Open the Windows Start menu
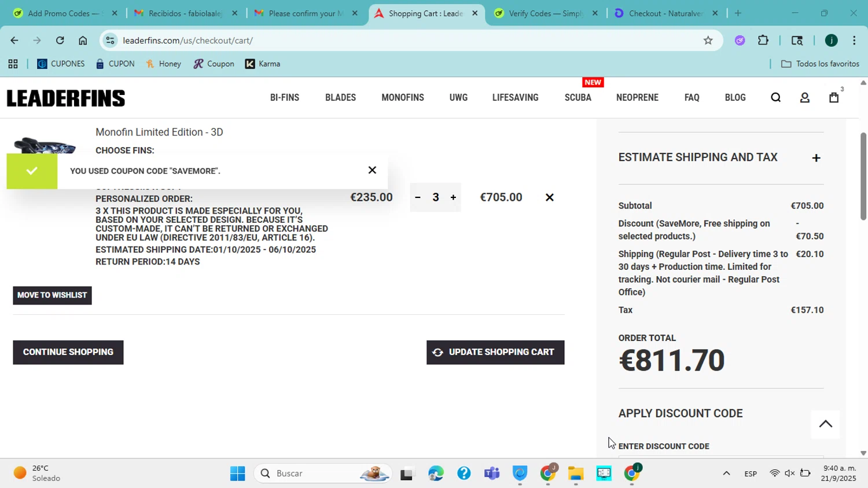Screen dimensions: 868x488 pyautogui.click(x=237, y=474)
